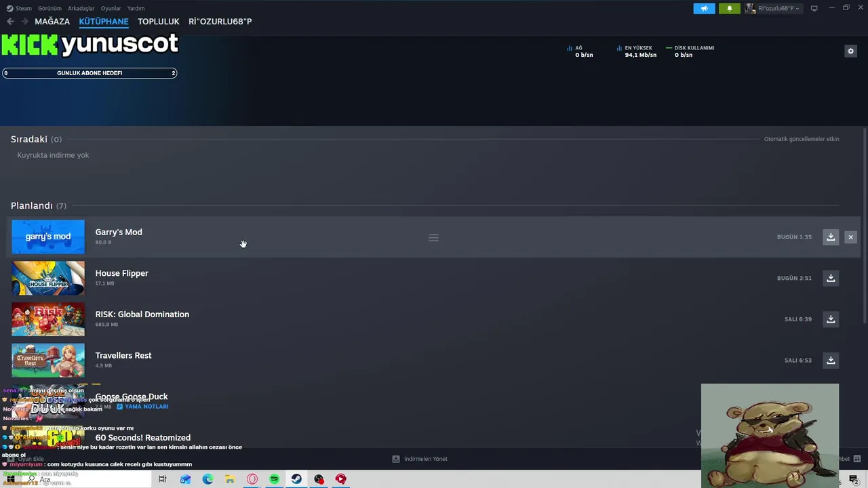Go back with the left arrow
868x488 pixels.
tap(10, 22)
